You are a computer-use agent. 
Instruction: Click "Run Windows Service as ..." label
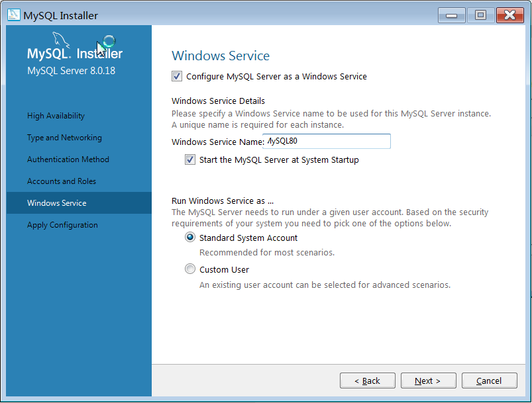click(x=223, y=201)
